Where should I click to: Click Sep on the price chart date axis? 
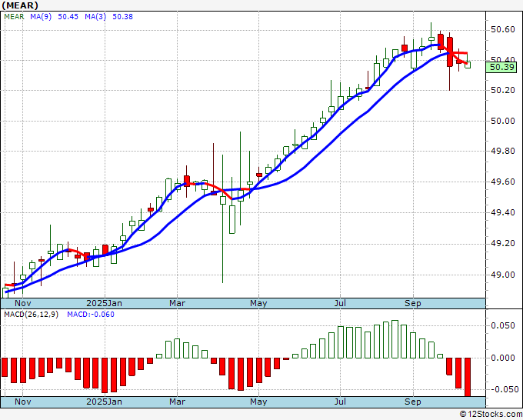click(412, 303)
